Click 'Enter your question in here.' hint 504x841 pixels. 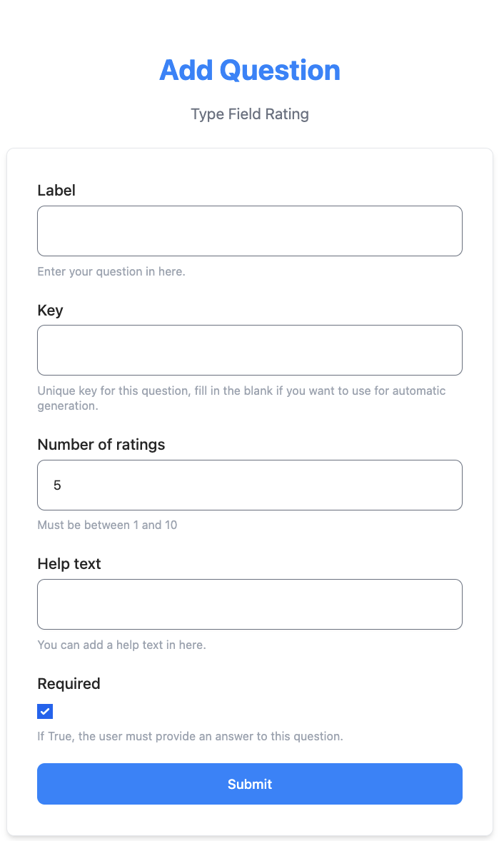tap(111, 271)
